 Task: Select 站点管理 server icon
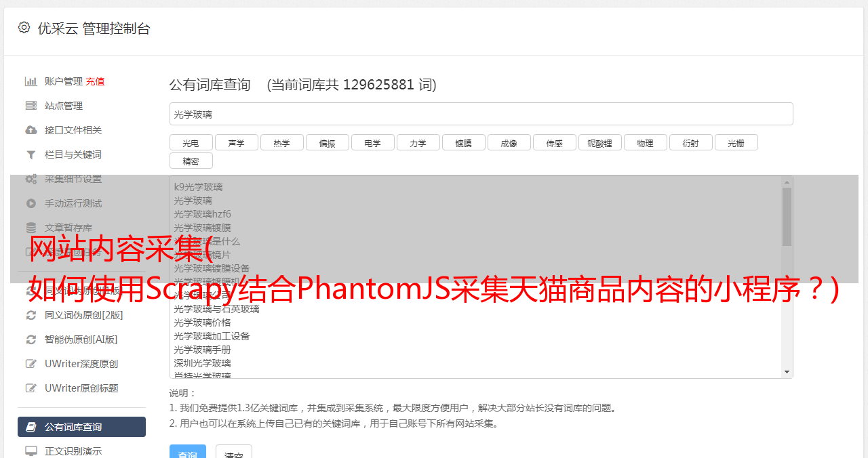pyautogui.click(x=31, y=106)
